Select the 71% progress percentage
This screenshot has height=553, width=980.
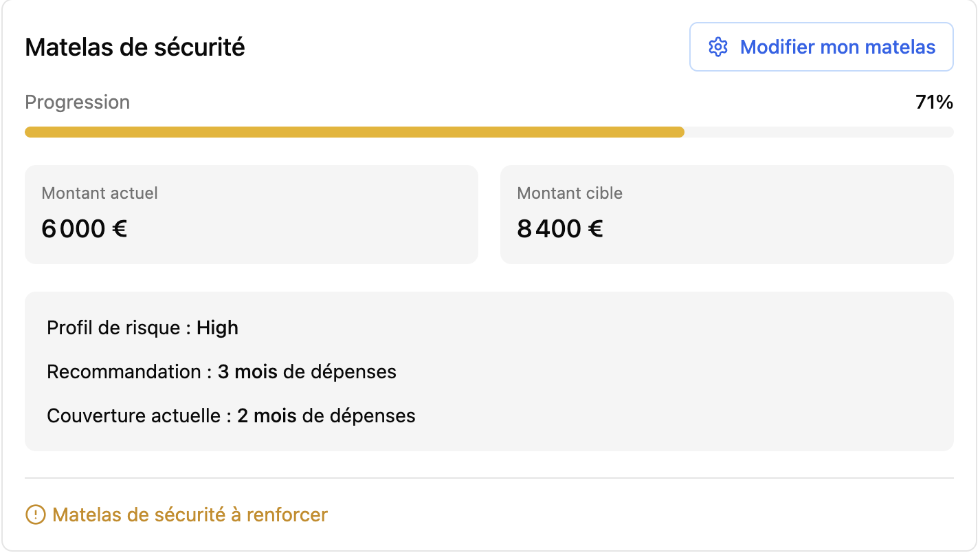tap(934, 102)
